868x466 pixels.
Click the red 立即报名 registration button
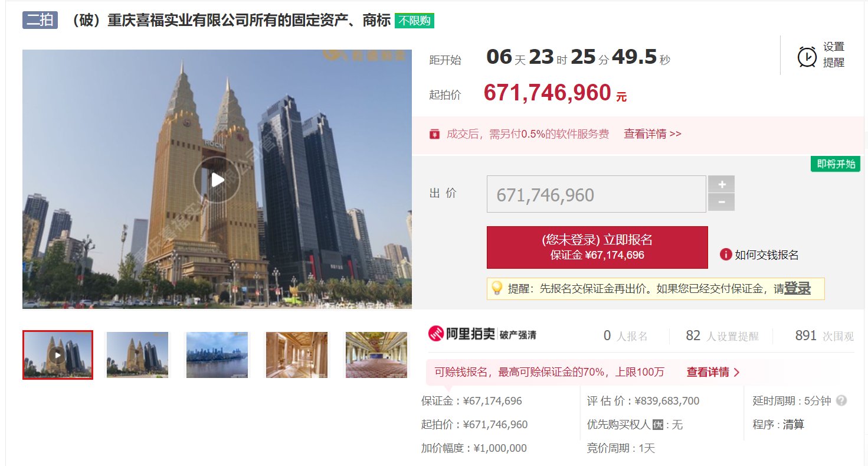coord(597,247)
